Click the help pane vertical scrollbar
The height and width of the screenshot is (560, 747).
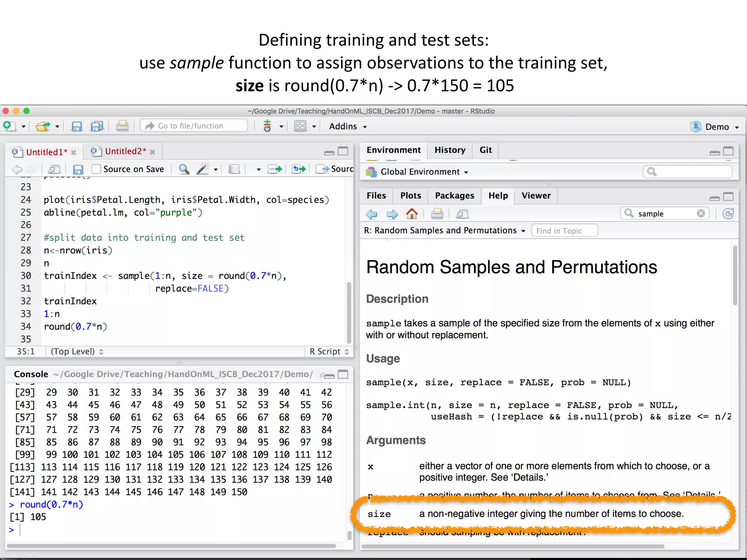pos(735,276)
